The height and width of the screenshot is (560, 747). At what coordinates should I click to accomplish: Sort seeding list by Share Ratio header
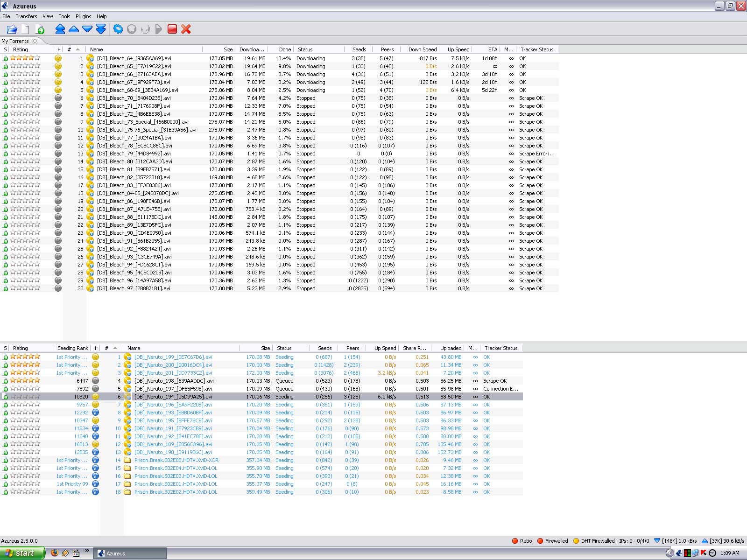pos(414,348)
